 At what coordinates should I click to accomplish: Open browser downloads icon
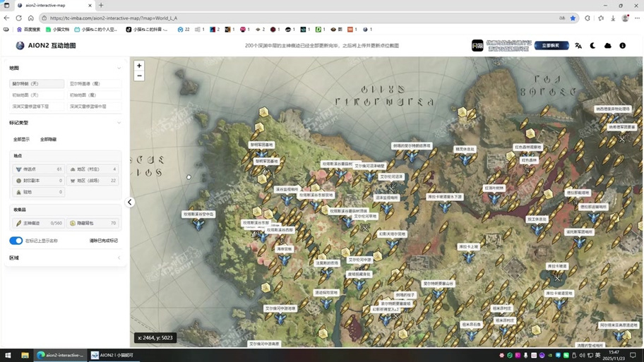pyautogui.click(x=613, y=18)
